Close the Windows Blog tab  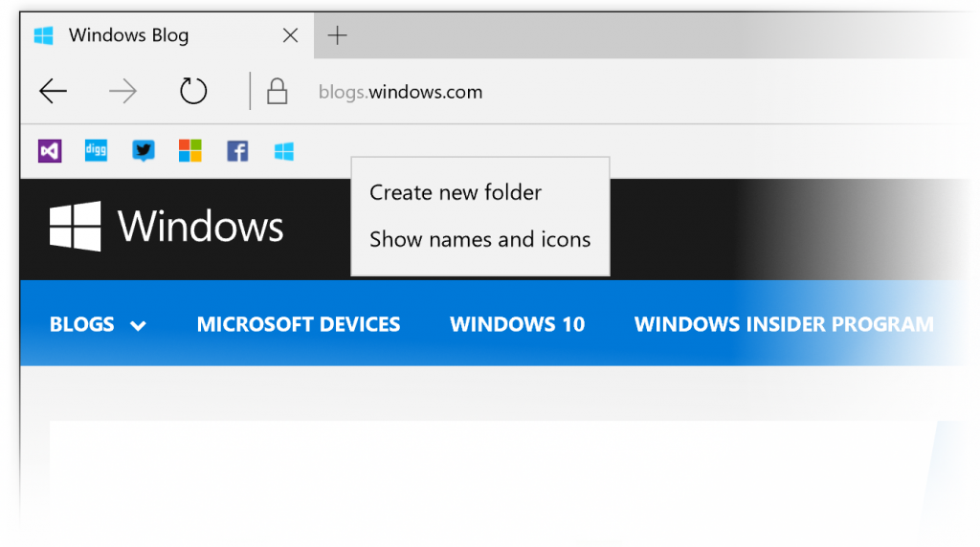pos(291,36)
